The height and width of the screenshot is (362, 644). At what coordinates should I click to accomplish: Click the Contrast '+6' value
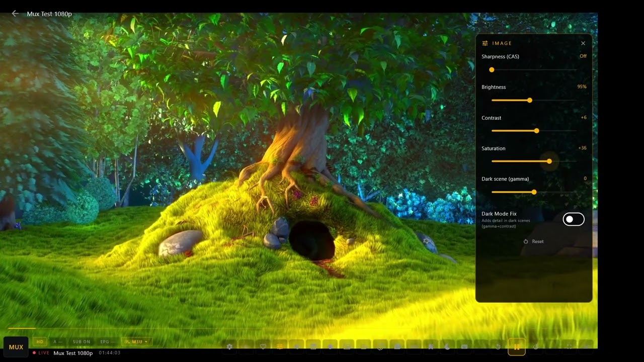(x=584, y=117)
